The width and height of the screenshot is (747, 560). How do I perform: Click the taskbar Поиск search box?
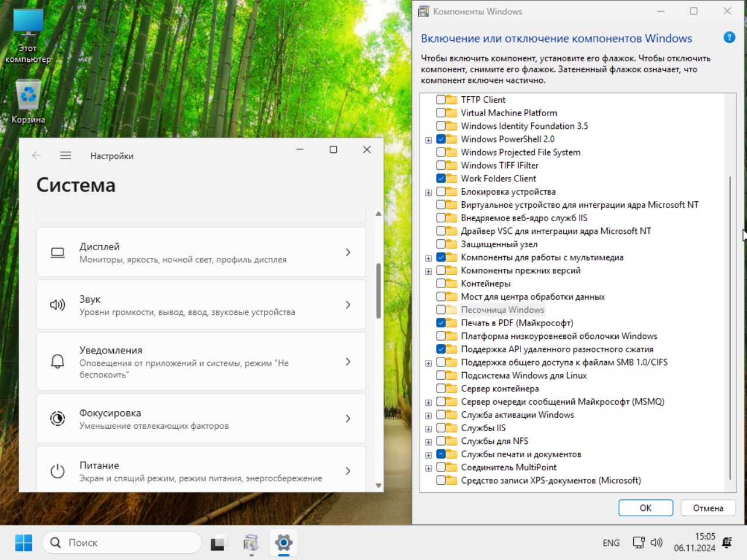[x=122, y=542]
